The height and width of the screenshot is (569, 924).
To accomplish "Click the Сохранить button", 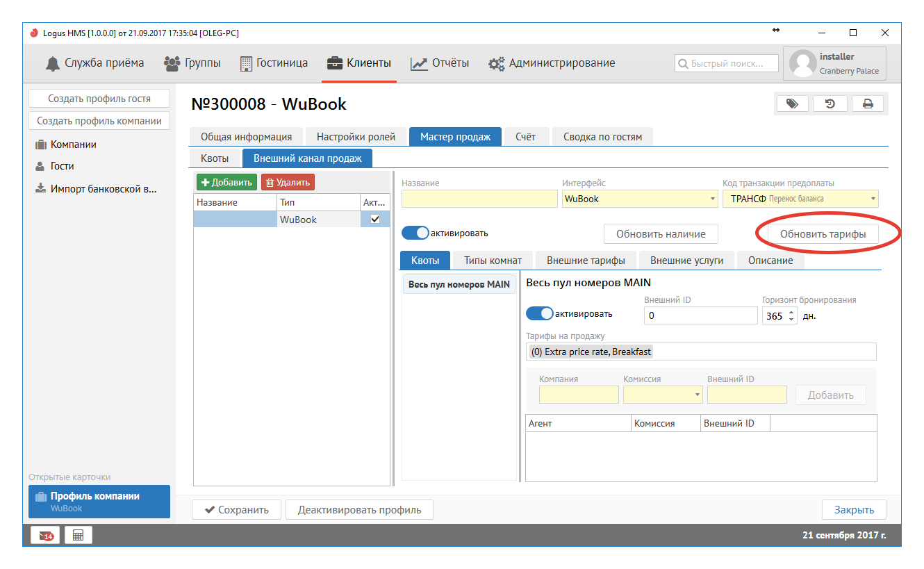I will coord(237,510).
